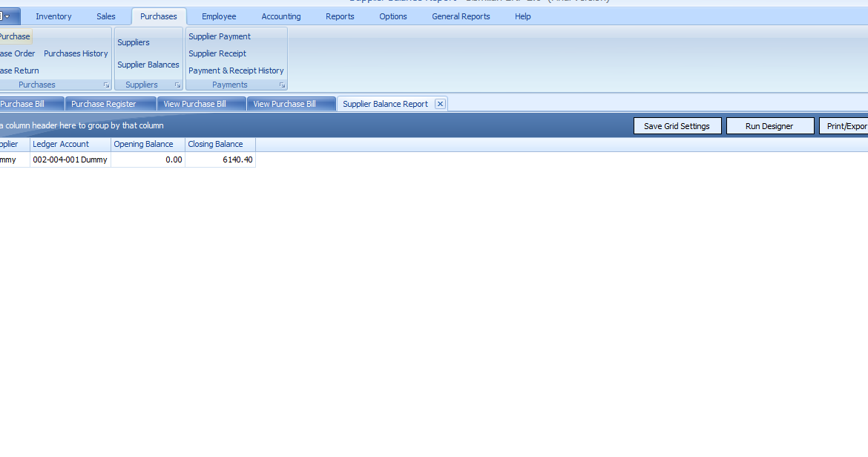The image size is (868, 457).
Task: Switch to the Accounting ribbon tab
Action: [281, 16]
